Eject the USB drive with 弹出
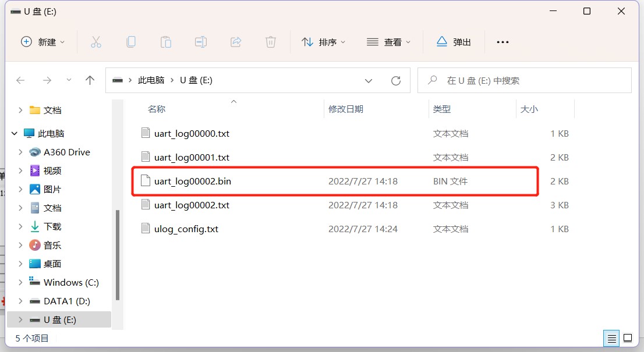Screen dimensions: 644x352 point(454,42)
